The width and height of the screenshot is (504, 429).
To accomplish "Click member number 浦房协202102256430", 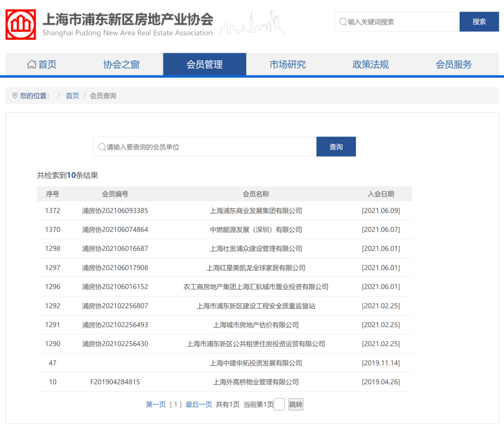I will [115, 344].
